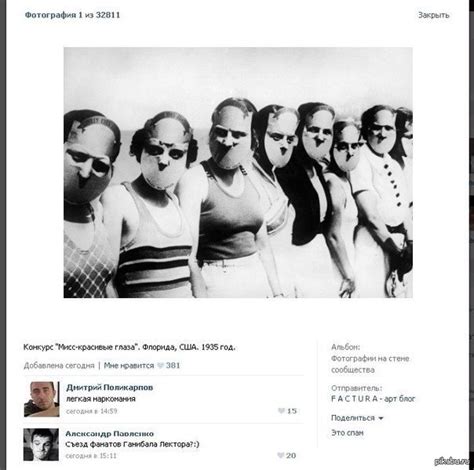The height and width of the screenshot is (470, 474).
Task: Click the arrow next to Поделиться
Action: click(381, 418)
